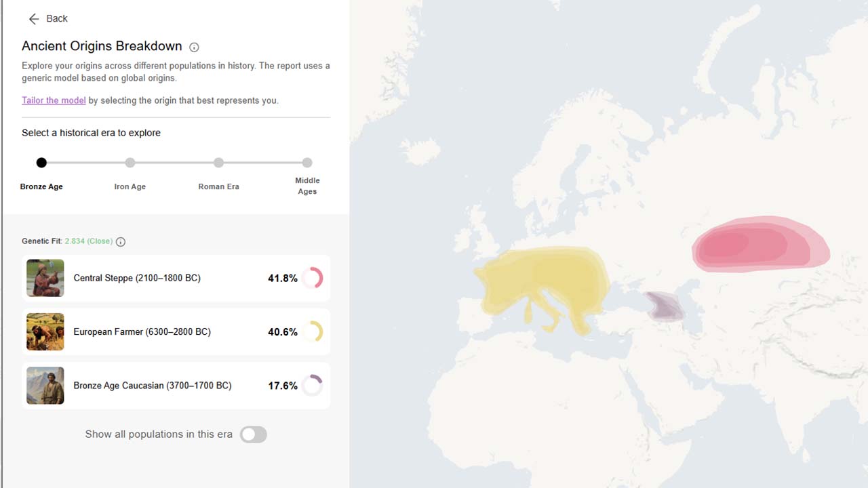Click the European Farmer progress ring
The height and width of the screenshot is (488, 868).
(313, 331)
